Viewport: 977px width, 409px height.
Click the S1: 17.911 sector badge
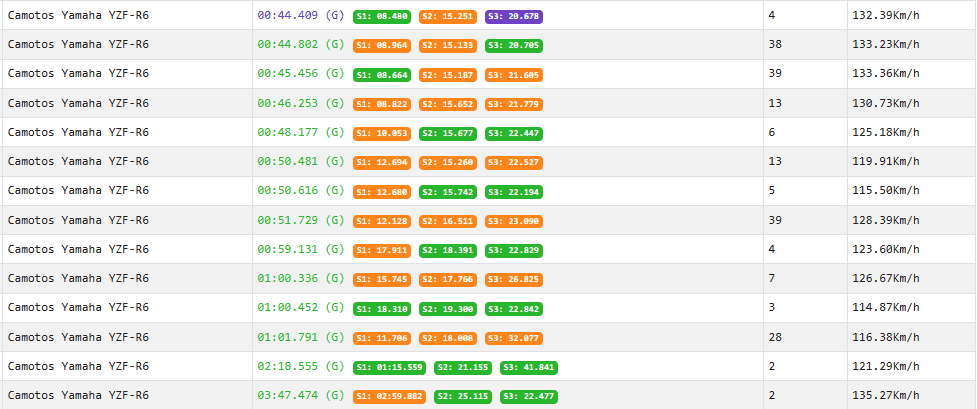382,250
